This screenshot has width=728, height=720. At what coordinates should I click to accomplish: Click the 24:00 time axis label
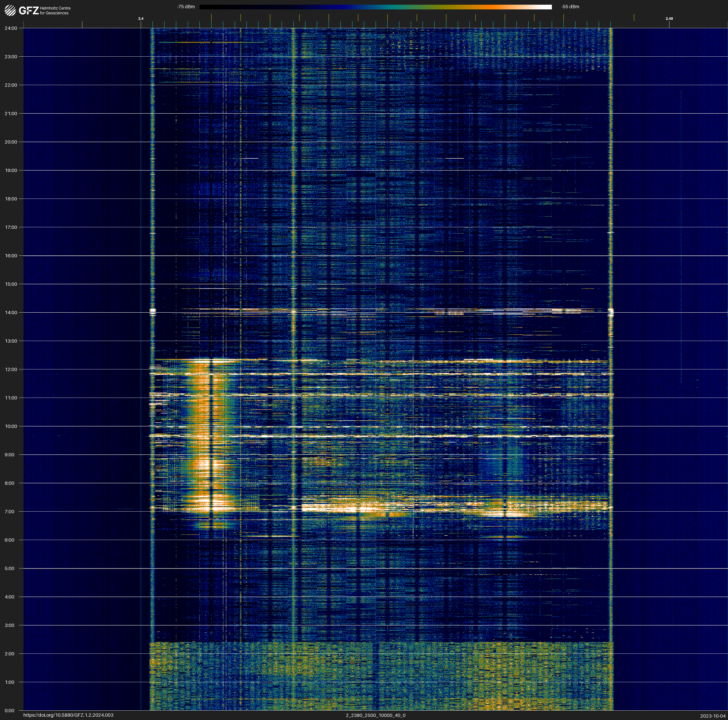11,28
